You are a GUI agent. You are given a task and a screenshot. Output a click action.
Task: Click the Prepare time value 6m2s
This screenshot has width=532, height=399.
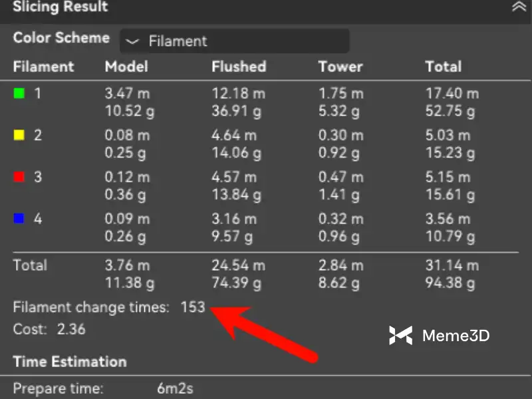click(175, 388)
